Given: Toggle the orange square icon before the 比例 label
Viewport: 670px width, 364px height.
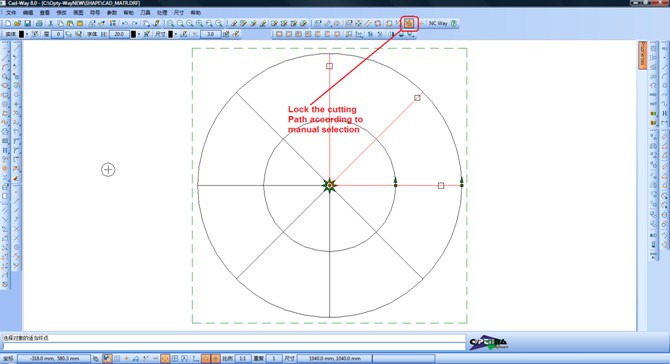Looking at the screenshot, I should pyautogui.click(x=216, y=358).
